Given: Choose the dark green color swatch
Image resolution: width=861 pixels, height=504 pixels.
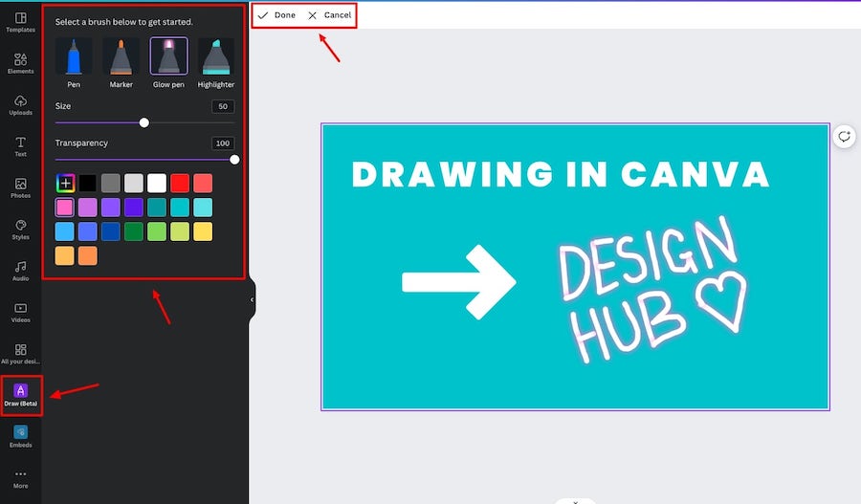Looking at the screenshot, I should pos(133,231).
